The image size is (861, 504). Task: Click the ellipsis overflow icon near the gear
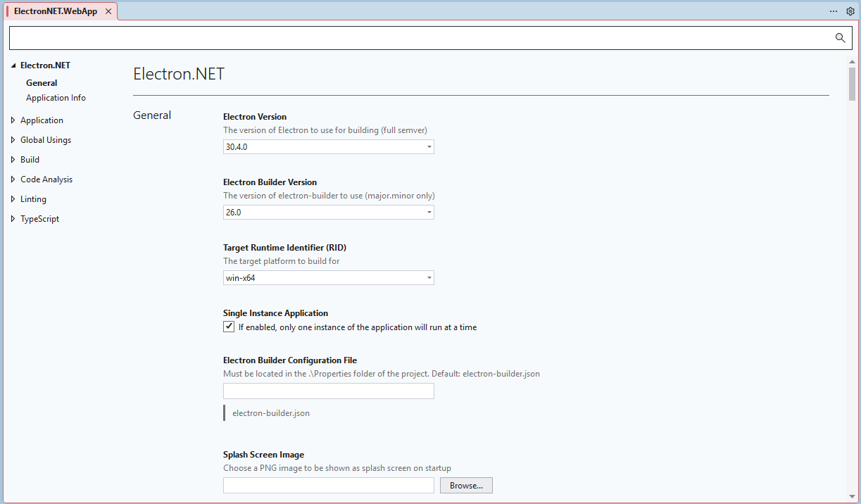(x=833, y=11)
